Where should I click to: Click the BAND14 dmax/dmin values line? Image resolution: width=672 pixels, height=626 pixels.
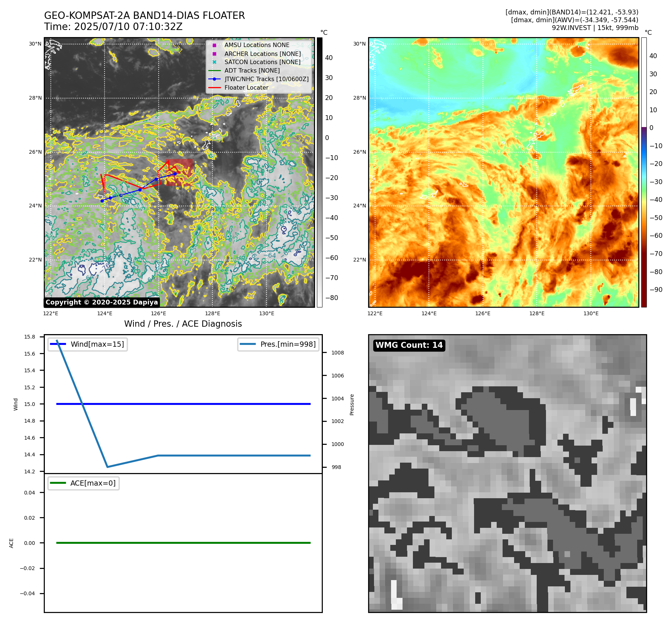pos(572,12)
